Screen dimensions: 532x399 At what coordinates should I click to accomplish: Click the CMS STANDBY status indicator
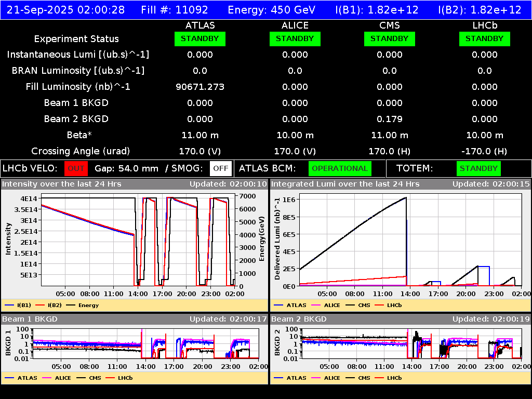pyautogui.click(x=389, y=38)
